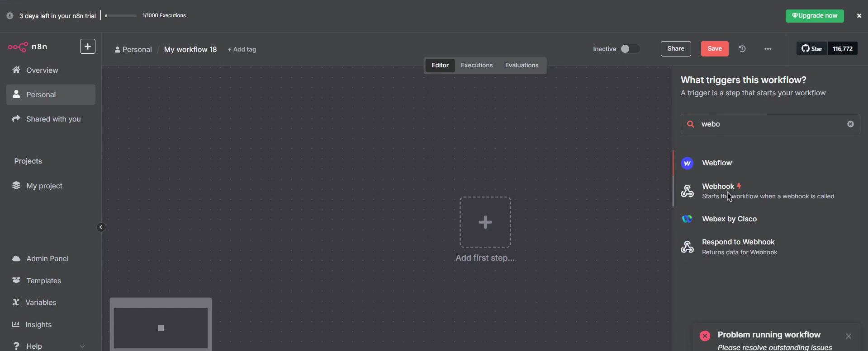Click the Webex by Cisco label
868x351 pixels.
[729, 219]
